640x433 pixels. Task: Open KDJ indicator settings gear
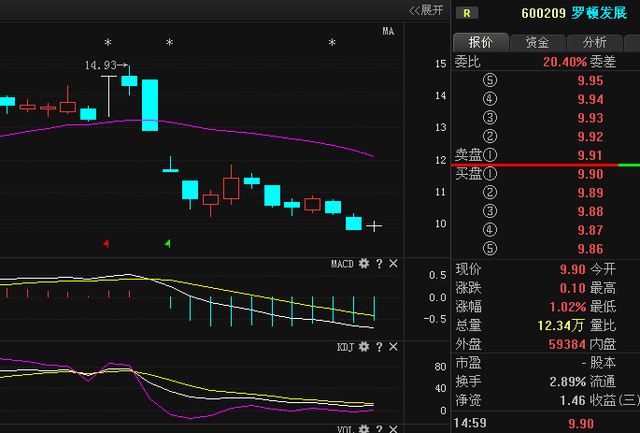pos(364,347)
